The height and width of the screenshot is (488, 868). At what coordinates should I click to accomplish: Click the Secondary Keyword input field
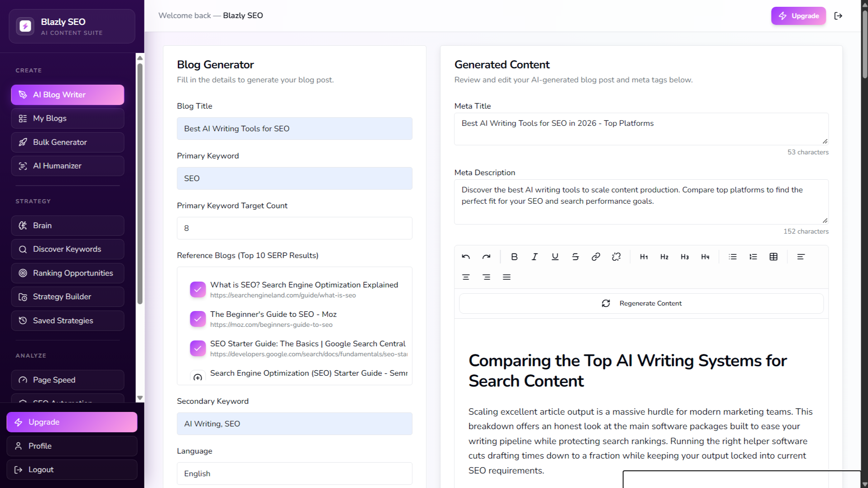294,424
